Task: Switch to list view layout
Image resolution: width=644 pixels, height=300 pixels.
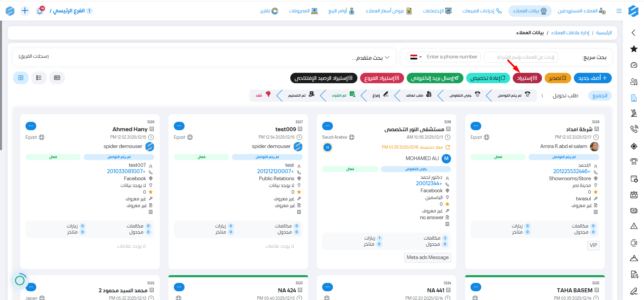Action: (x=39, y=78)
